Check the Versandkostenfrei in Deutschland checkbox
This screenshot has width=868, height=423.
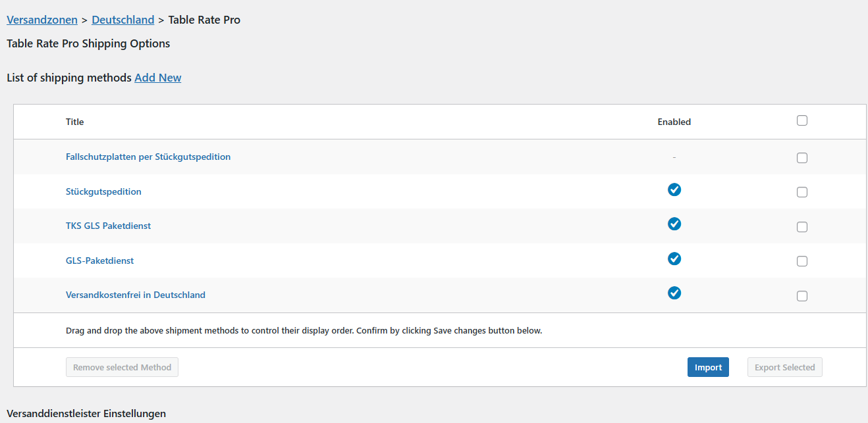point(801,296)
